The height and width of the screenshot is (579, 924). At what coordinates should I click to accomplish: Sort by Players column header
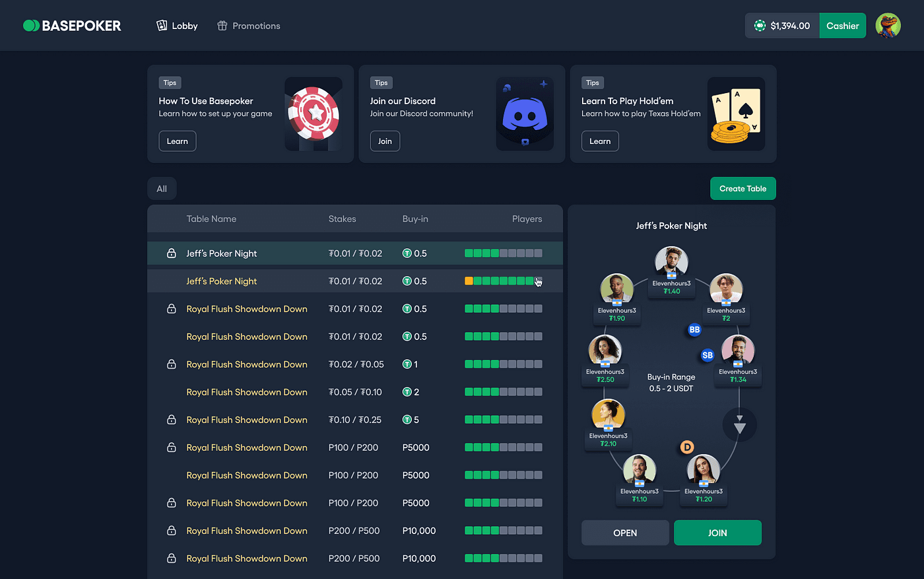click(527, 219)
